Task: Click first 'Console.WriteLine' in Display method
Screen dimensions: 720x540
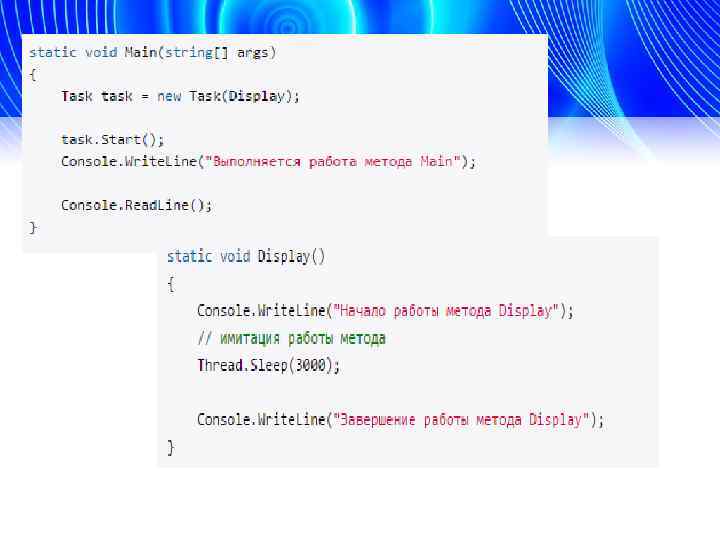Action: pyautogui.click(x=261, y=311)
